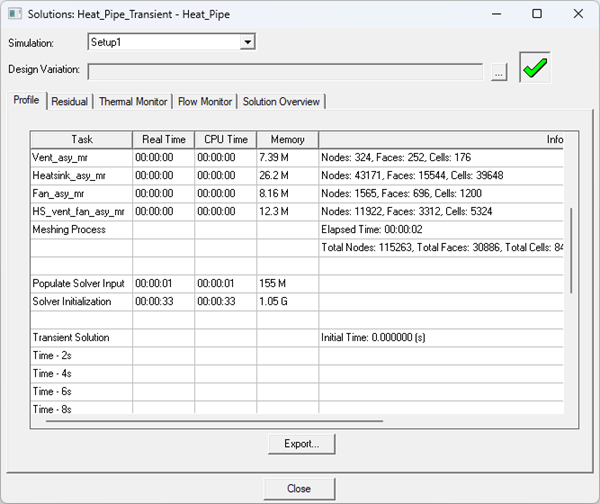The image size is (600, 504).
Task: Click the 8.16 M memory cell
Action: click(x=287, y=194)
